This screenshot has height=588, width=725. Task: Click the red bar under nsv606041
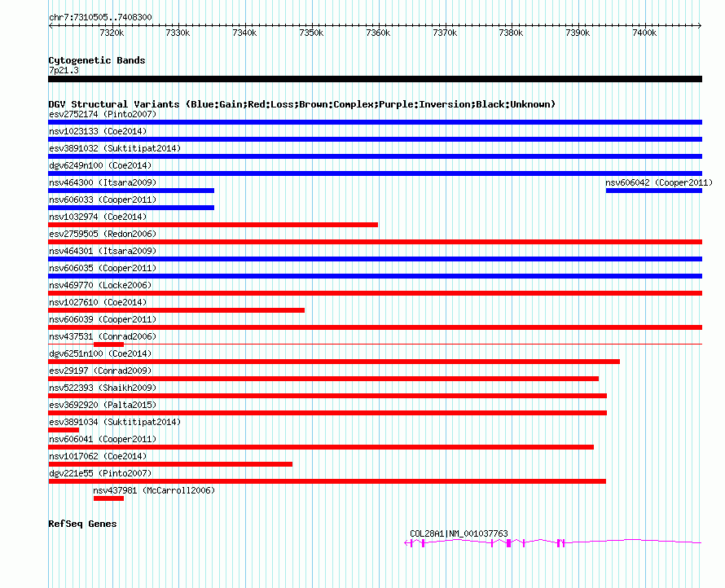[x=321, y=447]
